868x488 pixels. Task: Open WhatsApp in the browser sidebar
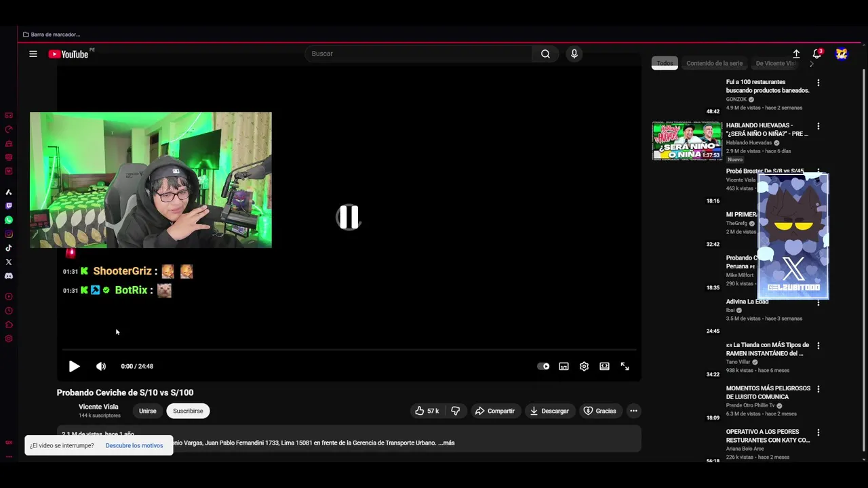click(9, 220)
